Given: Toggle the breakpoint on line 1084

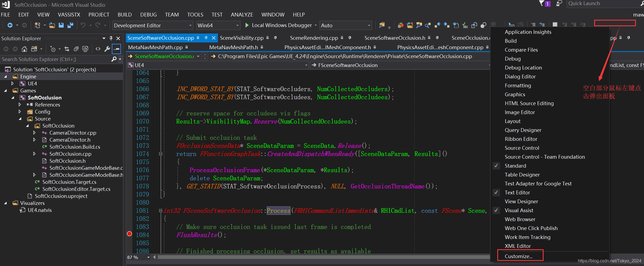Looking at the screenshot, I should point(129,234).
